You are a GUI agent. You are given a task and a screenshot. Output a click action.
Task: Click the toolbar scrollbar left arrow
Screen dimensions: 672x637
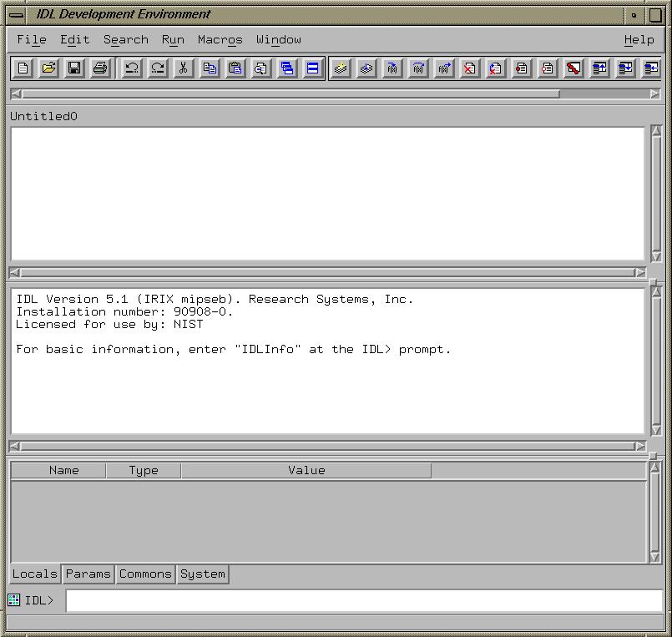click(16, 94)
